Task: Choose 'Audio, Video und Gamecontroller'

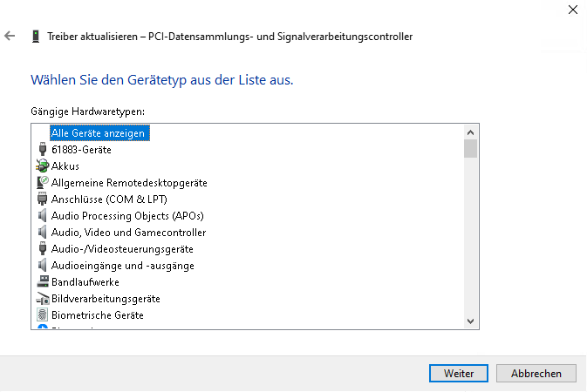Action: [x=128, y=233]
